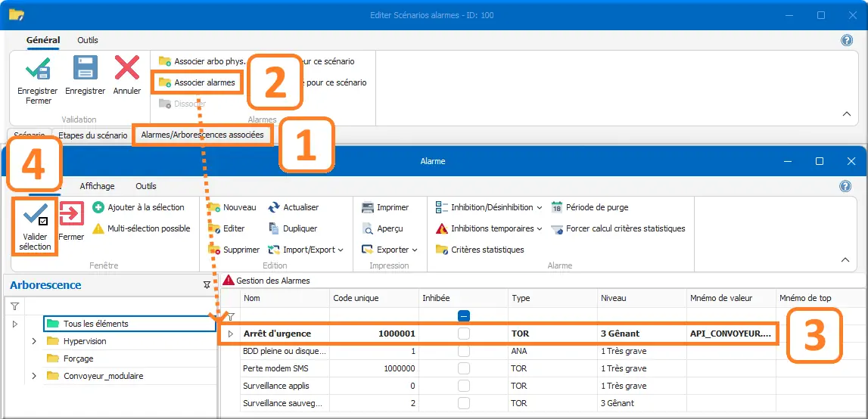Click the Arborescence filter input field
Viewport: 868px width, 419px height.
click(x=120, y=306)
